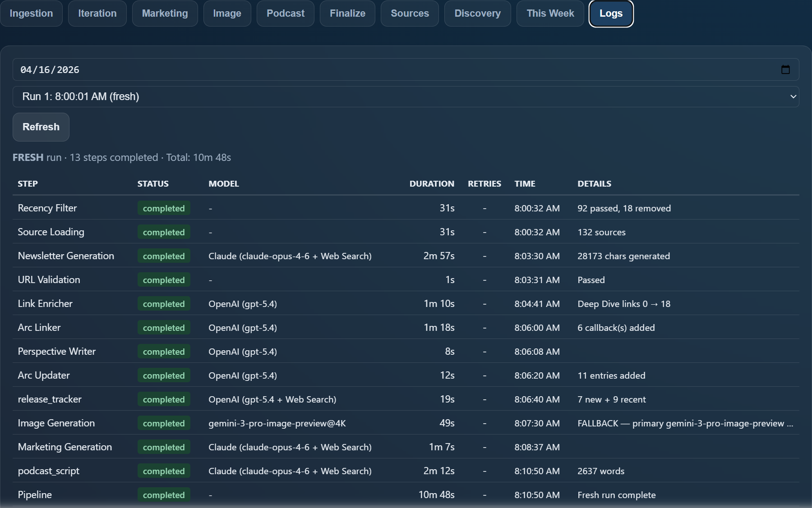Click the release_tracker step name
Viewport: 812px width, 508px height.
[x=50, y=399]
